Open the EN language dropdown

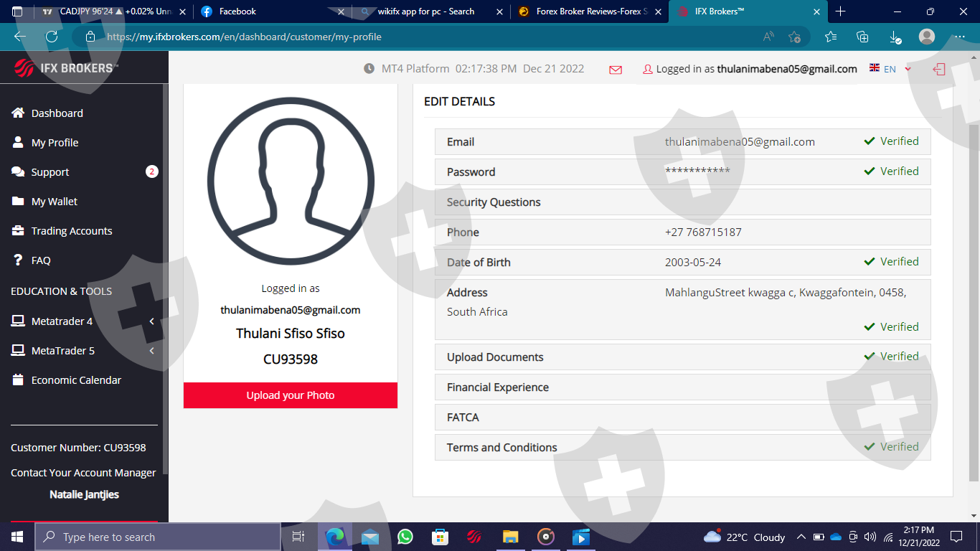click(x=890, y=69)
